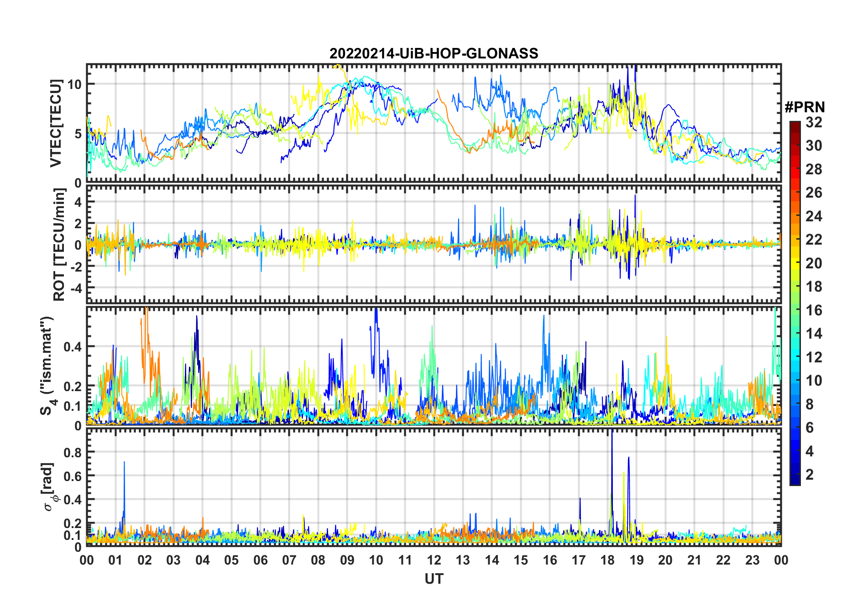Image resolution: width=868 pixels, height=607 pixels.
Task: Click the colorbar tick label 18
Action: pyautogui.click(x=814, y=287)
